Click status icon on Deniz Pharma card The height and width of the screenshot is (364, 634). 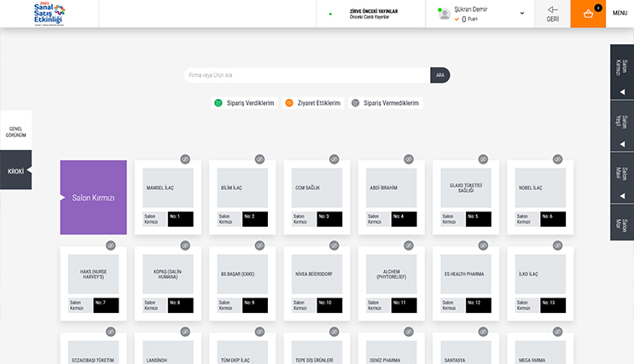409,332
